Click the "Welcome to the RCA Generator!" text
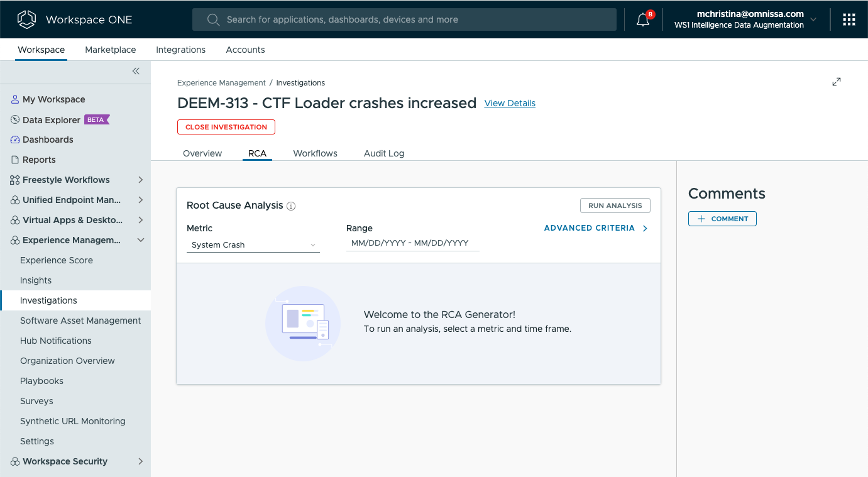The height and width of the screenshot is (477, 868). (x=439, y=315)
